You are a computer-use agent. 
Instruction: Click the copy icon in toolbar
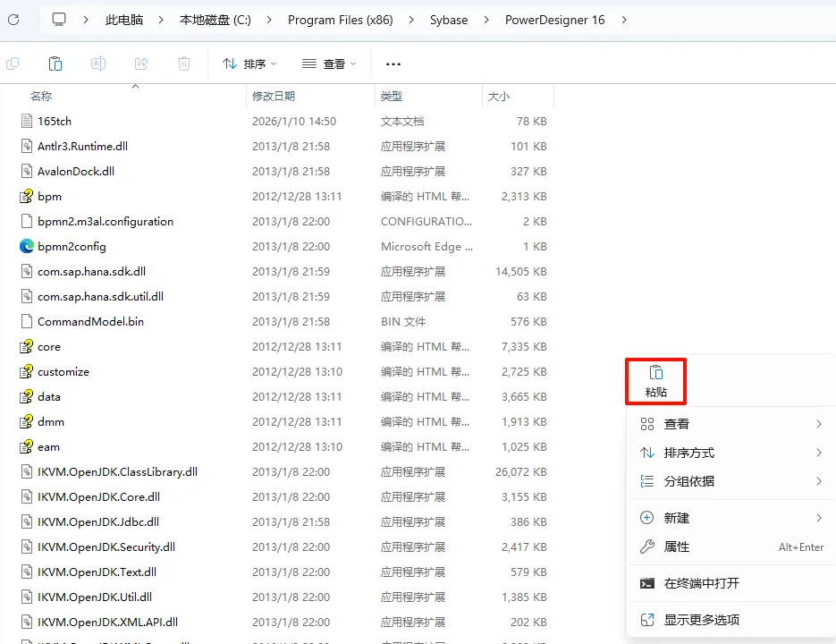13,64
